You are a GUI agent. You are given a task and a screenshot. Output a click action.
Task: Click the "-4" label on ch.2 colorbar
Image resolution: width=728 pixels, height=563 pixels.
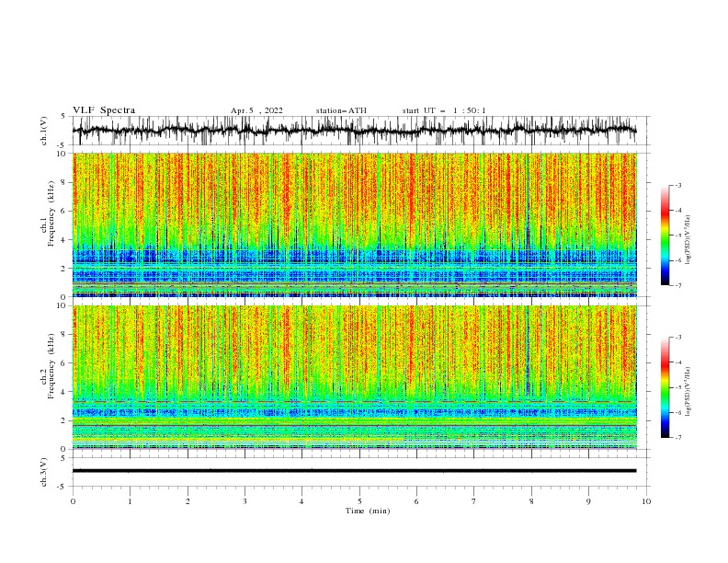click(x=677, y=362)
